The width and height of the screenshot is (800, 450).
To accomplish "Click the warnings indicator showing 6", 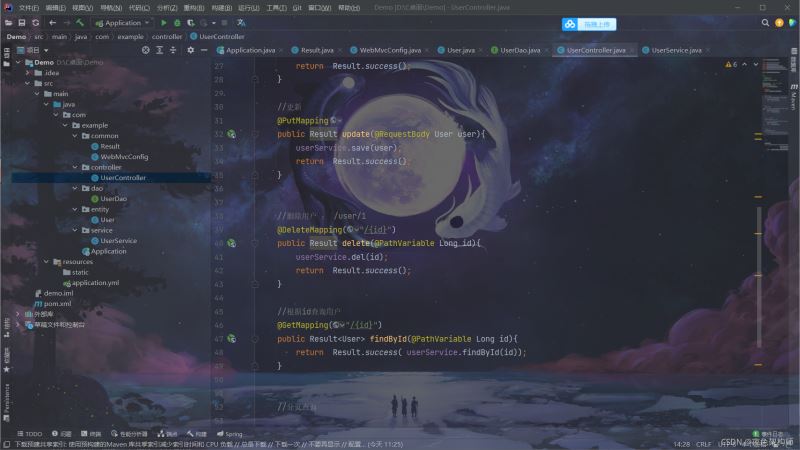I will point(731,65).
